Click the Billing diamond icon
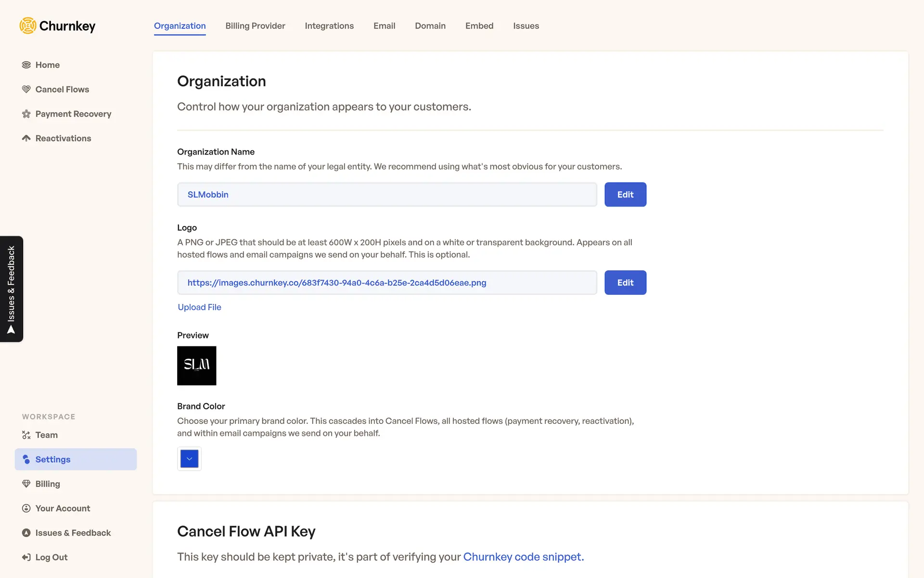 [x=26, y=484]
